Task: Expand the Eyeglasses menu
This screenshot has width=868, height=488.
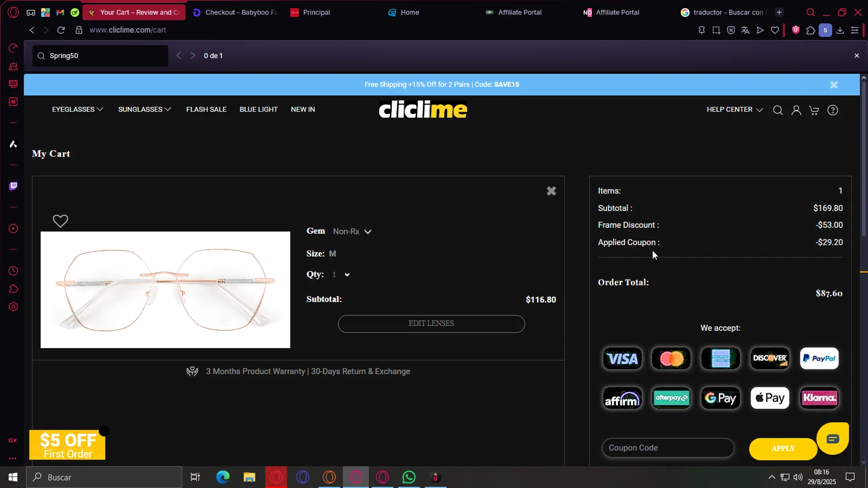Action: point(78,109)
